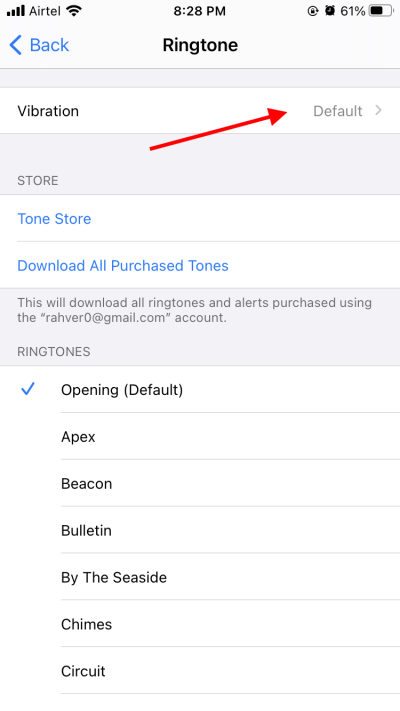Tap the Wi-Fi status icon
This screenshot has height=711, width=400.
coord(74,11)
